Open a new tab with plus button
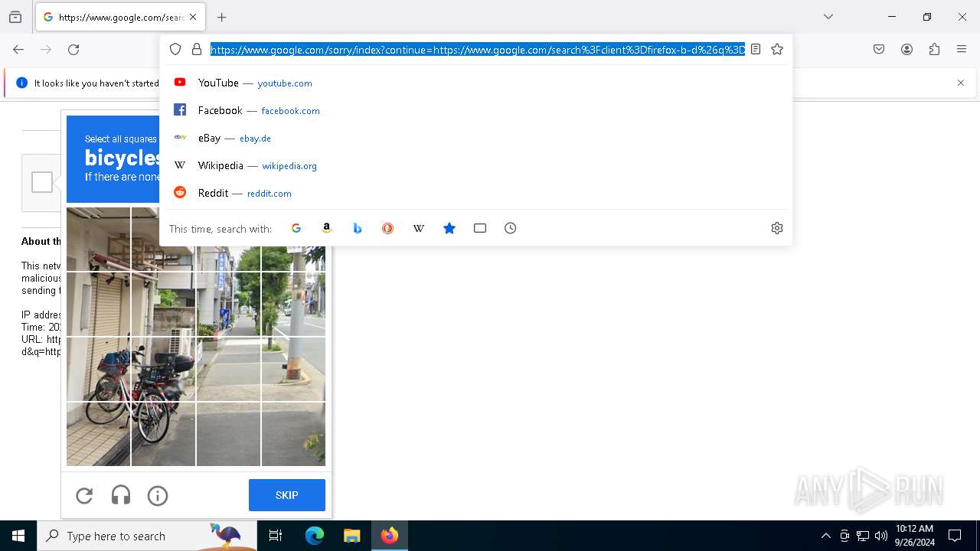The width and height of the screenshot is (980, 551). click(x=222, y=17)
